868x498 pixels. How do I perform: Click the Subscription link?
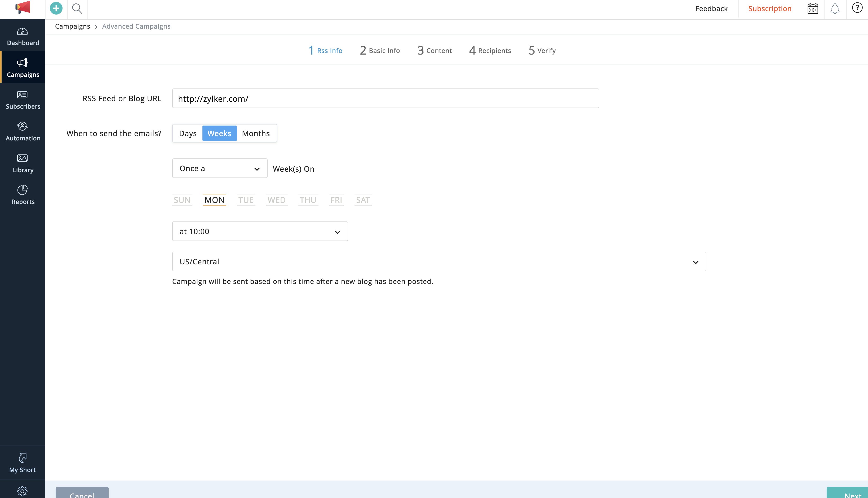pyautogui.click(x=769, y=8)
